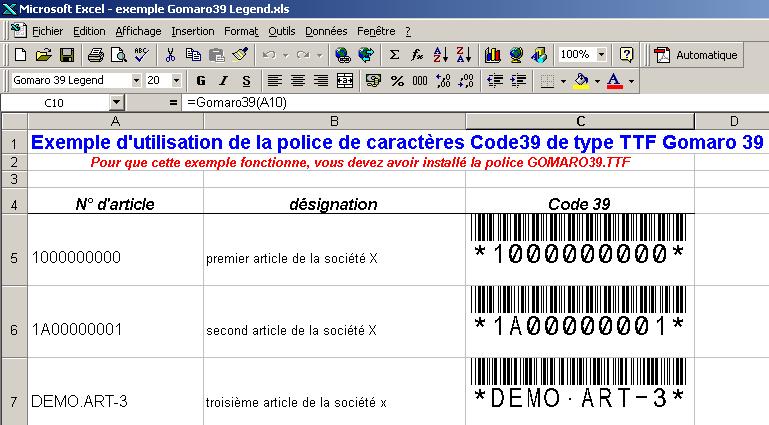Open the Web toolbar globe icon

pyautogui.click(x=366, y=55)
